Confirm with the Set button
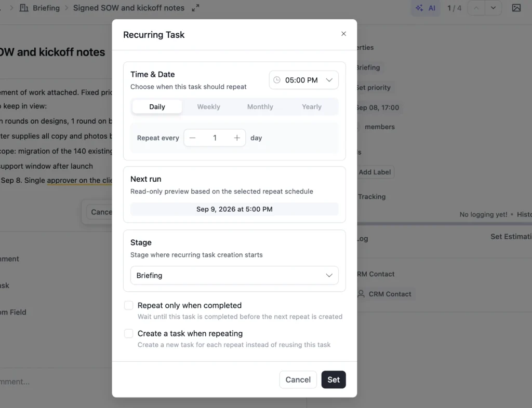This screenshot has height=408, width=532. coord(334,379)
